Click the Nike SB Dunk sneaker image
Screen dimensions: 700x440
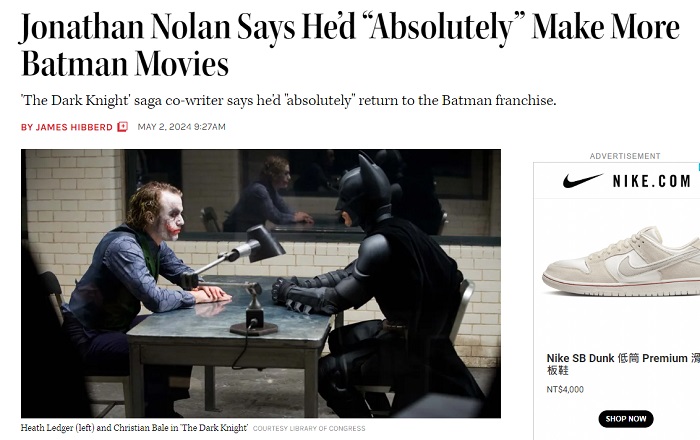pyautogui.click(x=621, y=262)
